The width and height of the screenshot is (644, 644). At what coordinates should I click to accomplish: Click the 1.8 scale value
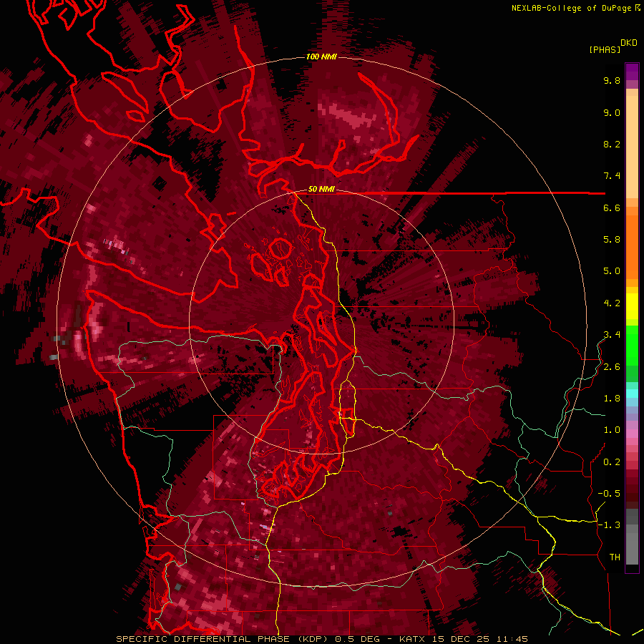point(612,399)
